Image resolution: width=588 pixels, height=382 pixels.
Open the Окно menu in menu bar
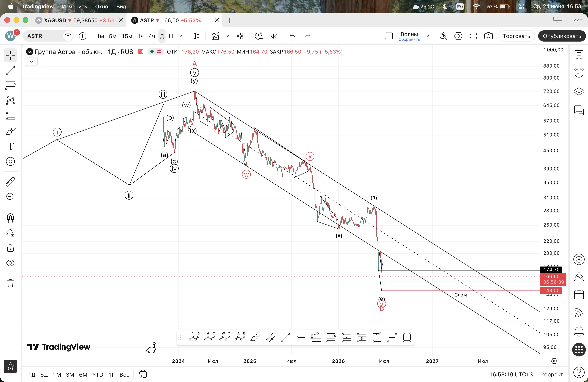[102, 6]
